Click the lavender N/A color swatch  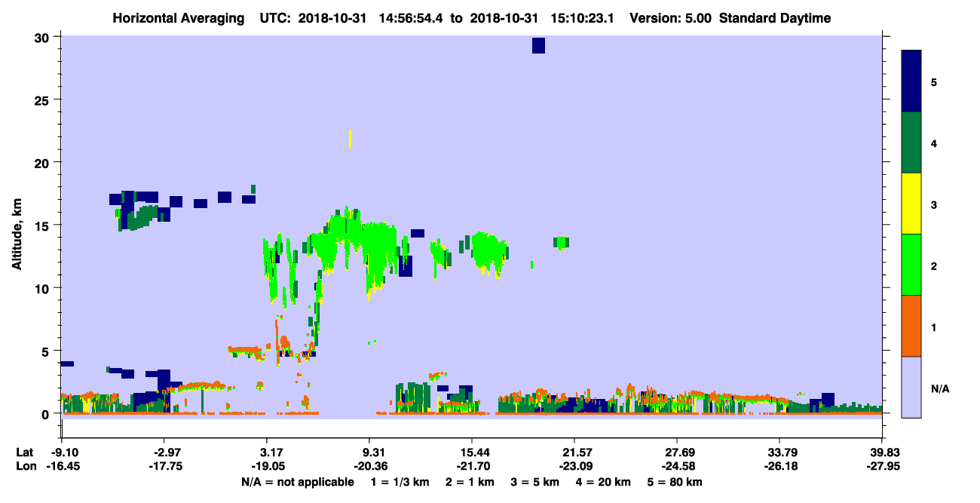click(911, 387)
